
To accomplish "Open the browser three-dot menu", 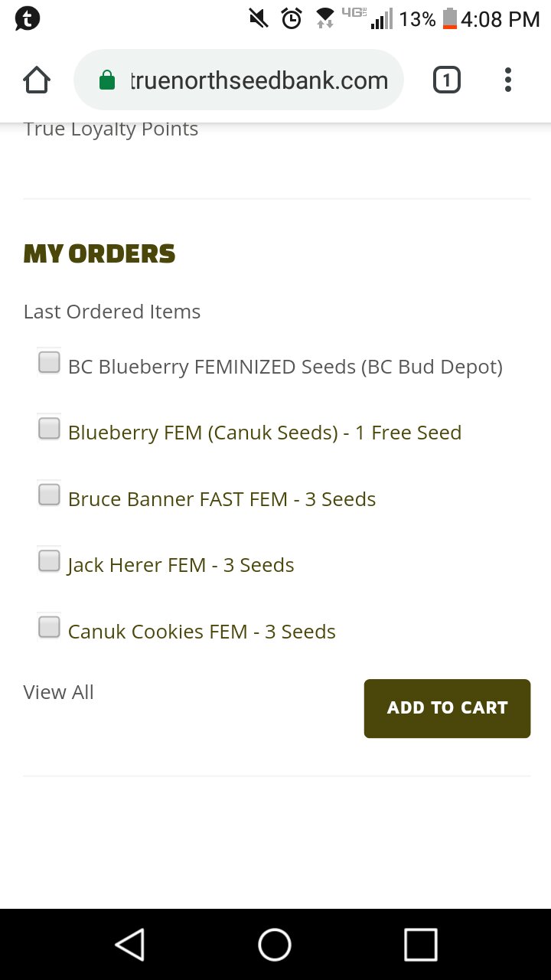I will tap(507, 80).
